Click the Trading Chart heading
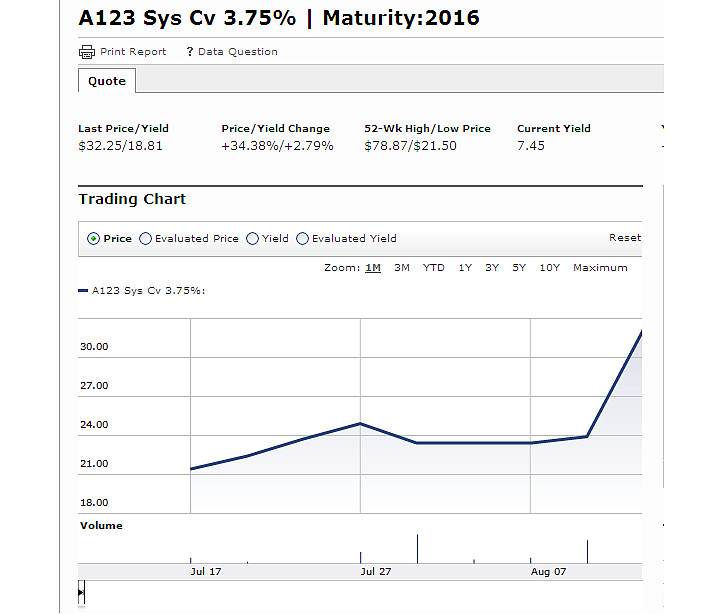The height and width of the screenshot is (614, 720). [x=132, y=199]
